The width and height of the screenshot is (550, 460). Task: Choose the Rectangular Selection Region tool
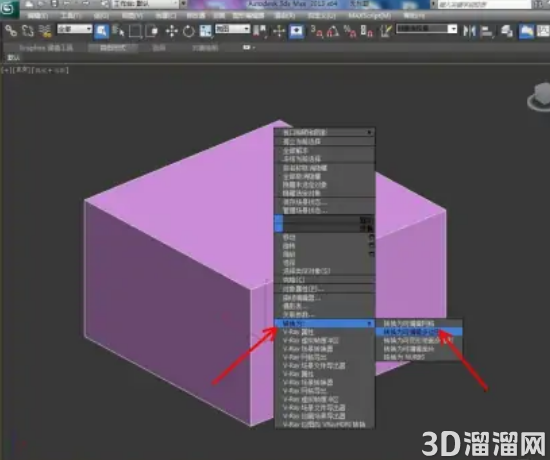click(x=135, y=31)
